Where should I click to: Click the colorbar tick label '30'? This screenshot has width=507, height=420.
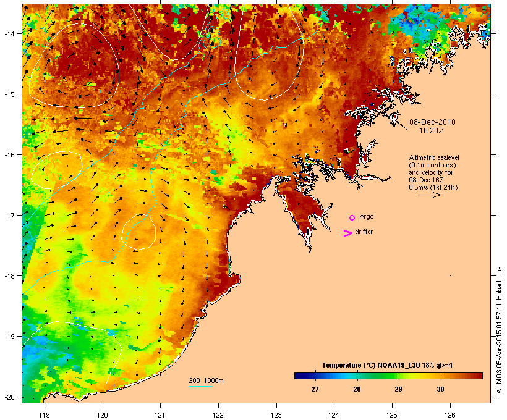(x=440, y=389)
